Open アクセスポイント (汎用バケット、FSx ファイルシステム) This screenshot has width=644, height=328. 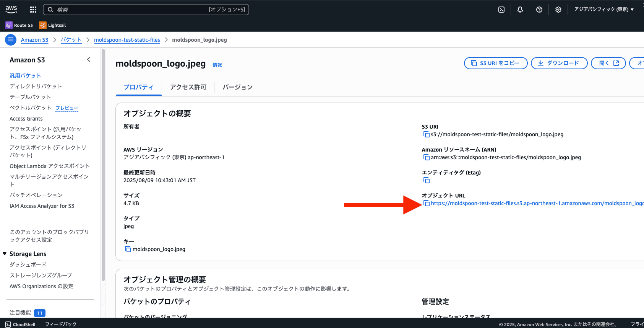45,133
